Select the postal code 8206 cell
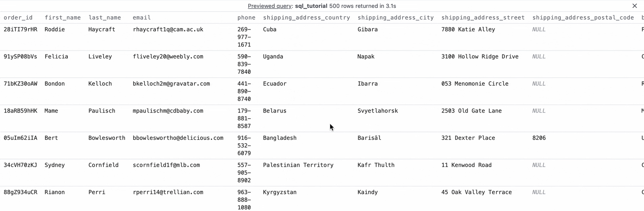 tap(539, 138)
